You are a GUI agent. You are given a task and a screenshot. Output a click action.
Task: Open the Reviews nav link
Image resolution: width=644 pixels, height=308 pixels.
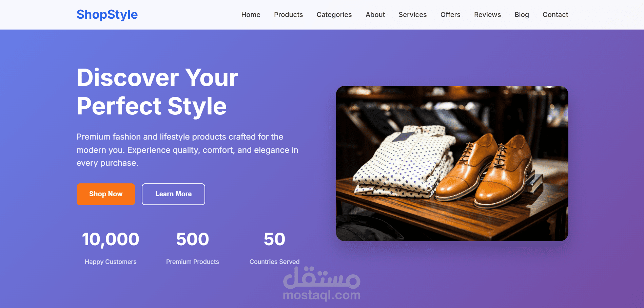(x=488, y=15)
